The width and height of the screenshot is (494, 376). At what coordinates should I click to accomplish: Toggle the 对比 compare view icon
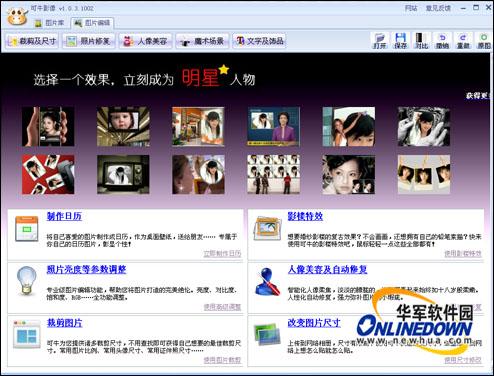coord(421,41)
